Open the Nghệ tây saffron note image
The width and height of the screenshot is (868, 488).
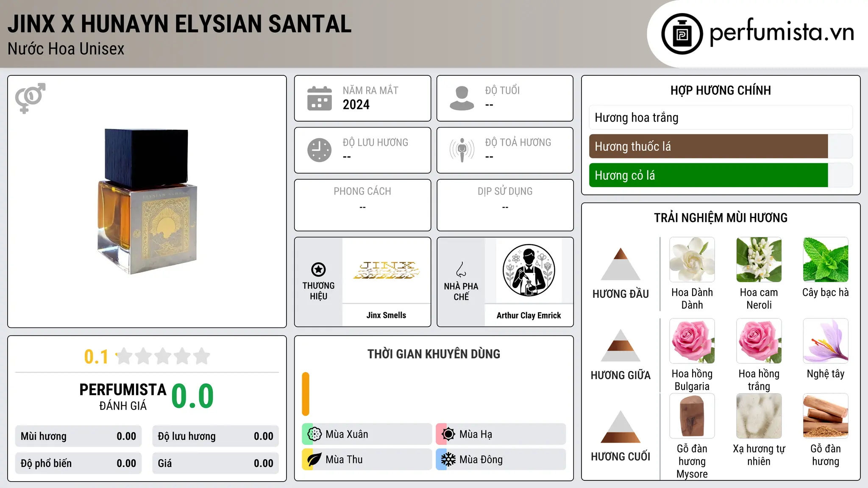pyautogui.click(x=826, y=341)
